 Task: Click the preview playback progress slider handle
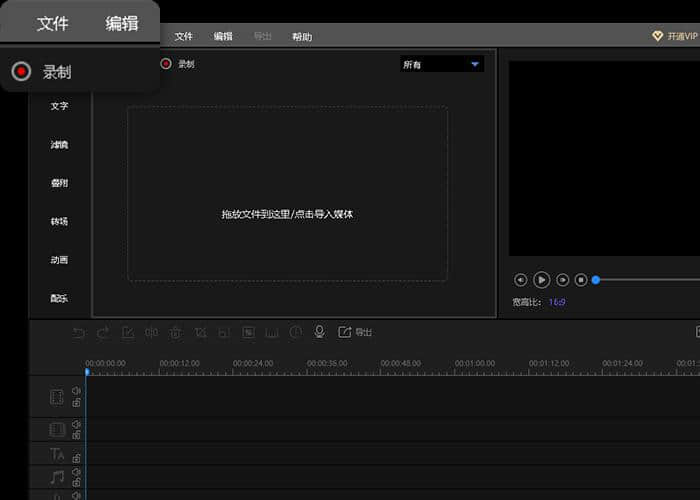(596, 280)
